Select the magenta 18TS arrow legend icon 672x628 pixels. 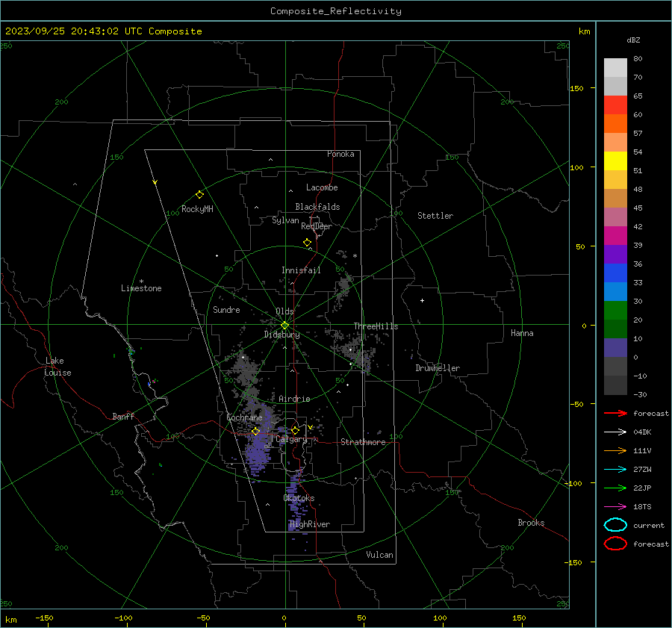tap(615, 507)
